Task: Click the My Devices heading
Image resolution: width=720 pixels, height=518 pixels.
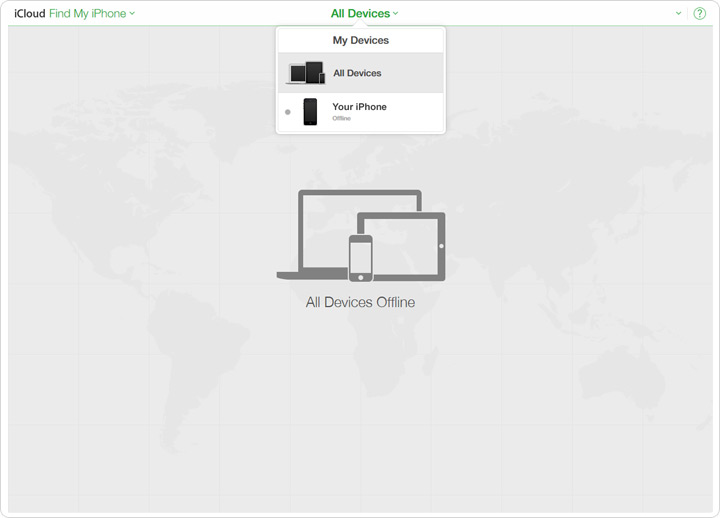Action: pyautogui.click(x=360, y=40)
